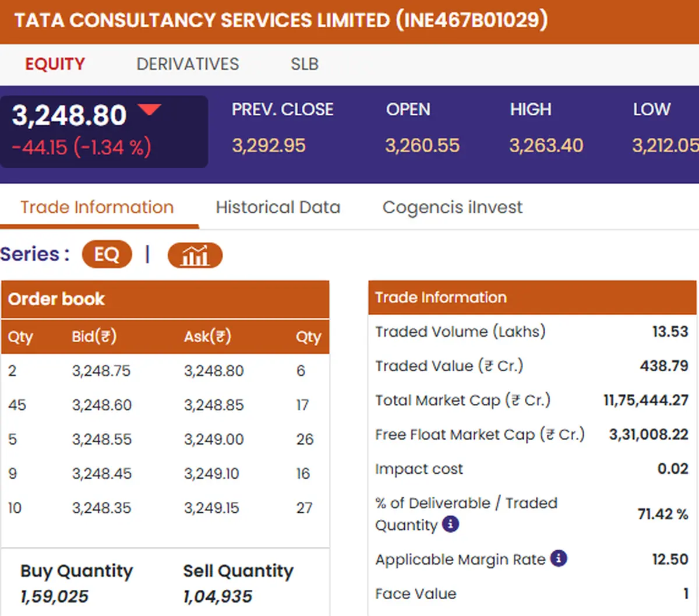699x616 pixels.
Task: Open the Trade Information tab
Action: (x=97, y=207)
